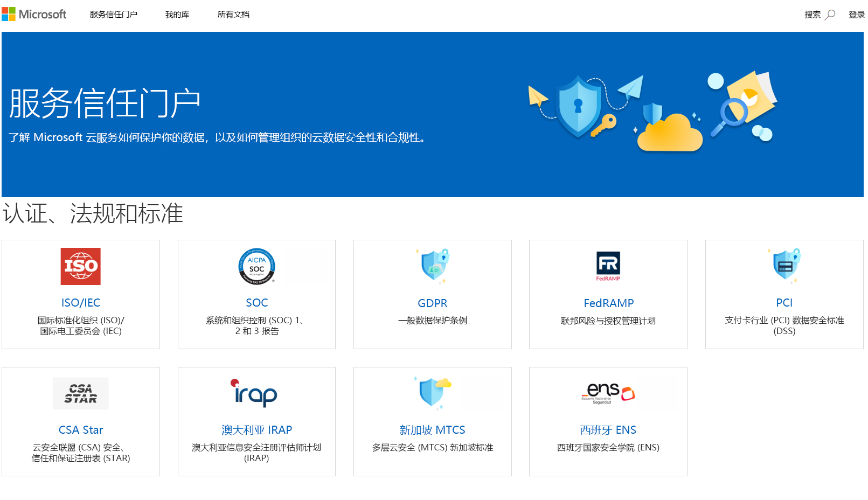Click the Microsoft logo in header
The height and width of the screenshot is (500, 868).
34,14
